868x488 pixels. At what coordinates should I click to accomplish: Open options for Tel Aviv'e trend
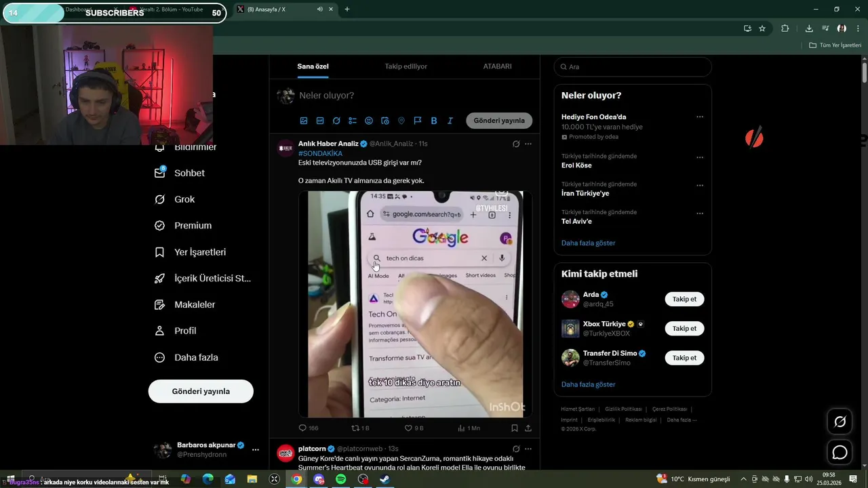coord(700,213)
